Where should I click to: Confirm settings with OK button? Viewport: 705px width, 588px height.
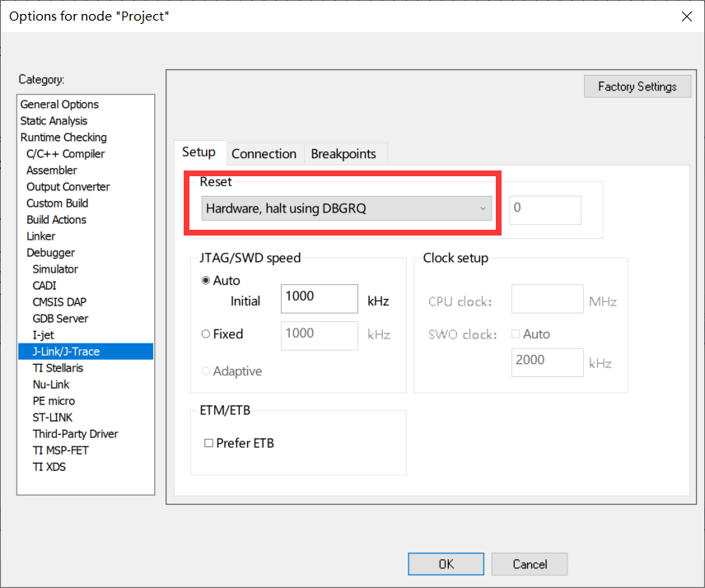coord(446,564)
